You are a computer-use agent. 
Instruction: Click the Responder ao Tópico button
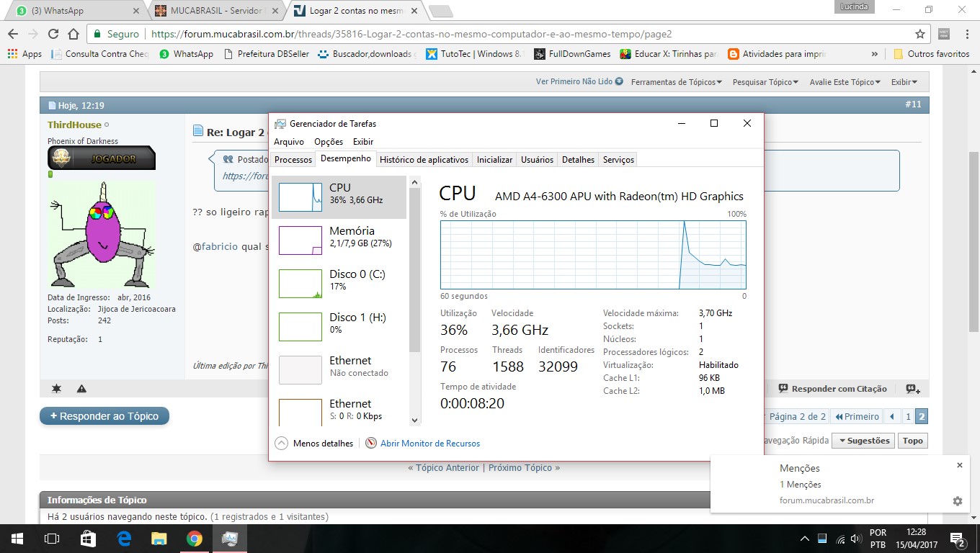[104, 416]
